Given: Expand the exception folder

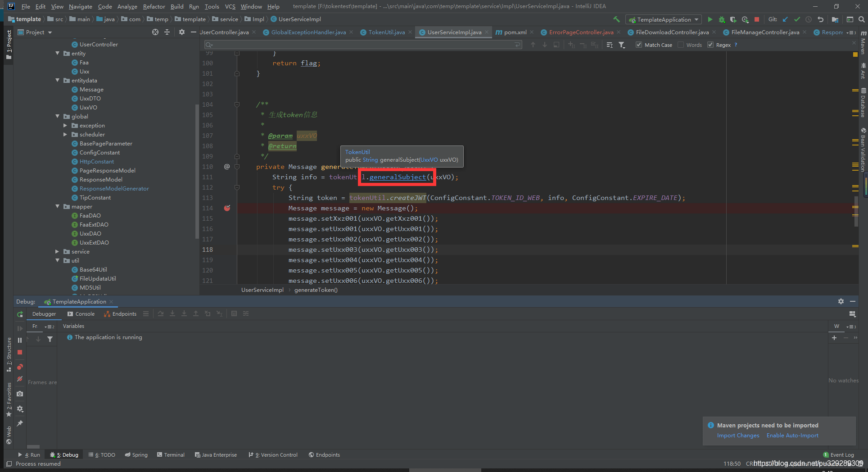Looking at the screenshot, I should [x=65, y=125].
